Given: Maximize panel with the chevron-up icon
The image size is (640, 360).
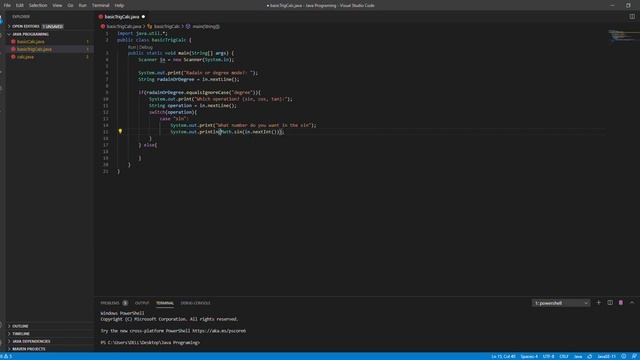Looking at the screenshot, I should tap(632, 303).
